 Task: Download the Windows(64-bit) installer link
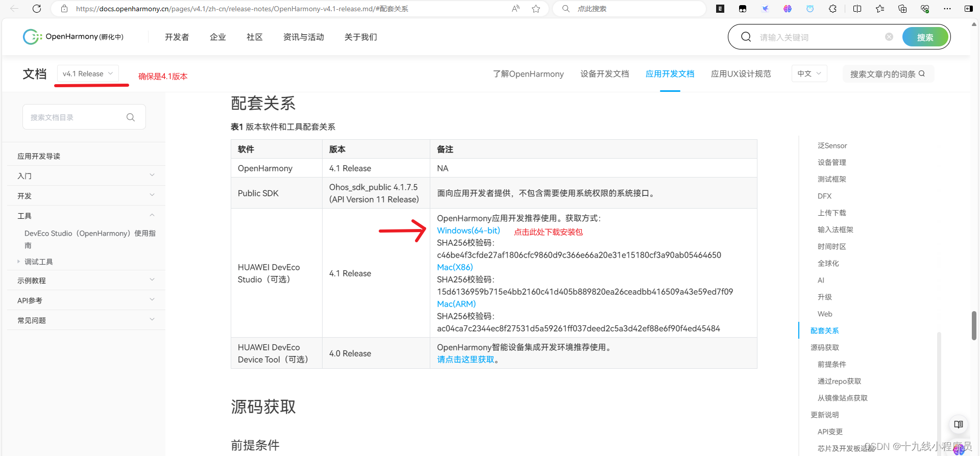click(469, 231)
